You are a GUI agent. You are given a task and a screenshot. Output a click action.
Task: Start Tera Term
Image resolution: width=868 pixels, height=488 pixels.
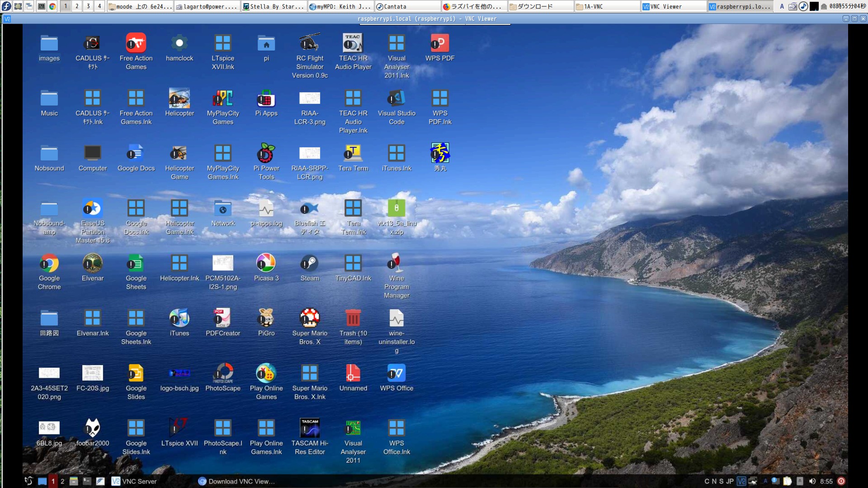tap(353, 155)
